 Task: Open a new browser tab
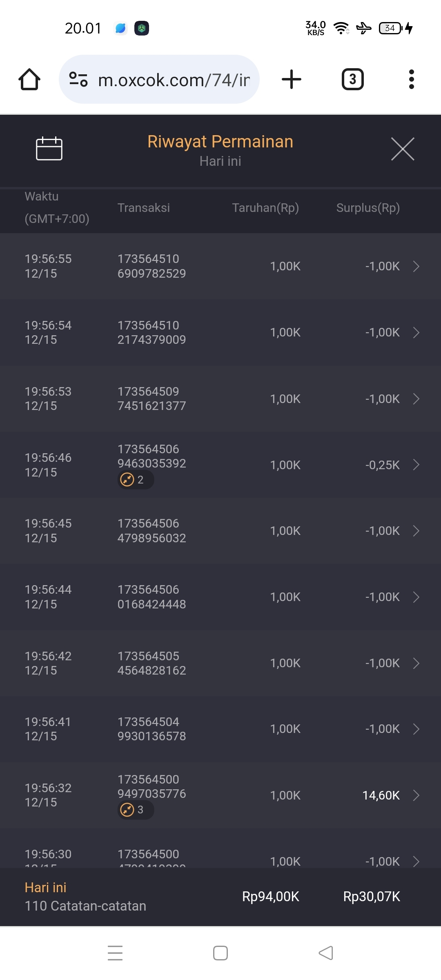tap(292, 79)
